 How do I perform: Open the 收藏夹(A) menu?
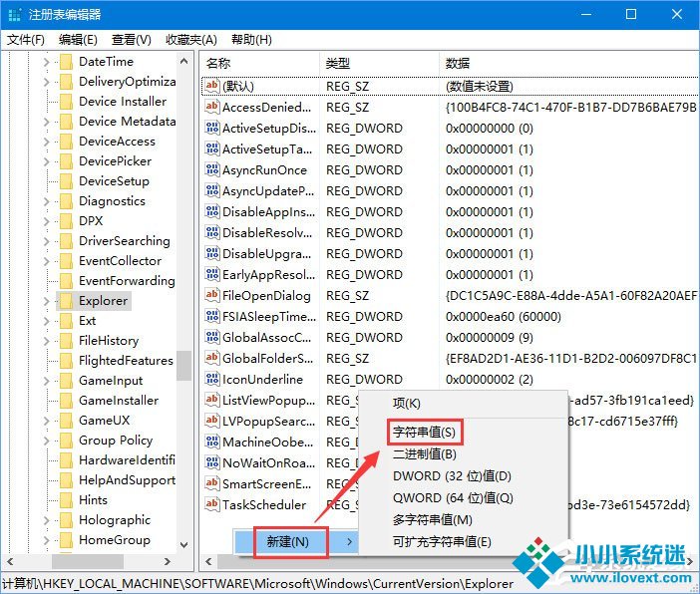pyautogui.click(x=191, y=40)
